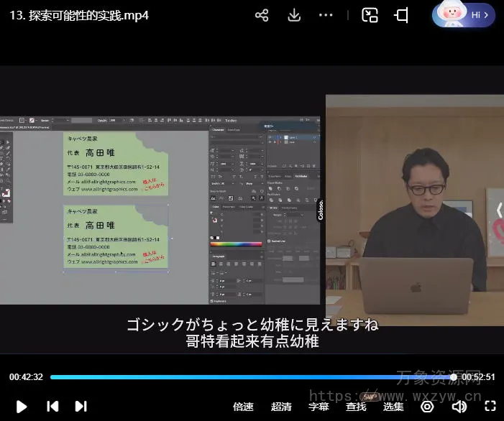Viewport: 504px width, 421px height.
Task: Open the 选集 episode list
Action: (393, 407)
